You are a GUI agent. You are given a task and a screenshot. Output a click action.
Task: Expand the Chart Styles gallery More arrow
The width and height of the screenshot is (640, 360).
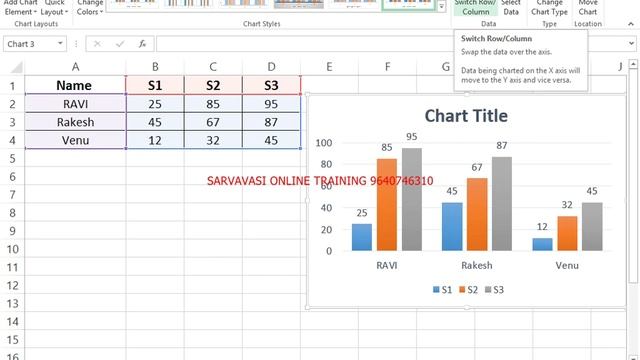coord(442,7)
